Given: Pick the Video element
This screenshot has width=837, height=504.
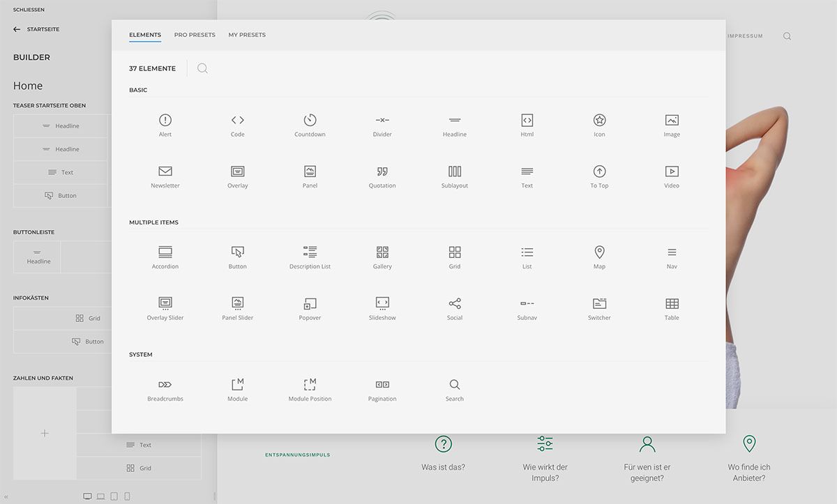Looking at the screenshot, I should [672, 176].
